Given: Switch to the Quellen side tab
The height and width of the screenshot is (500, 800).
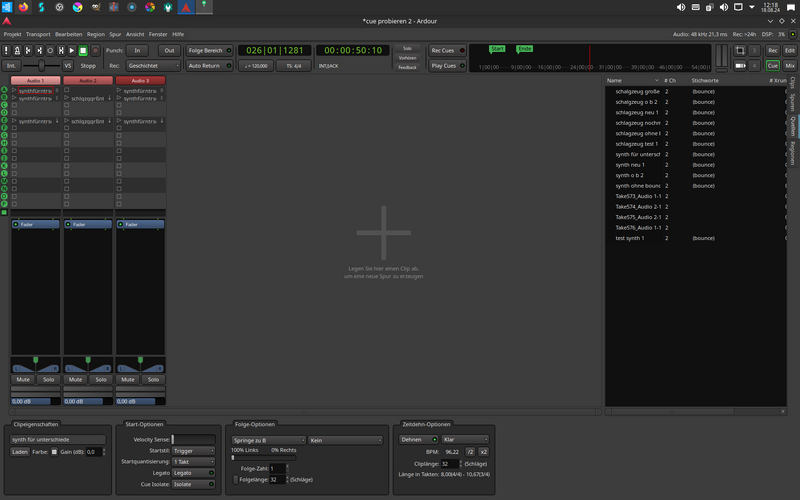Looking at the screenshot, I should tap(792, 126).
